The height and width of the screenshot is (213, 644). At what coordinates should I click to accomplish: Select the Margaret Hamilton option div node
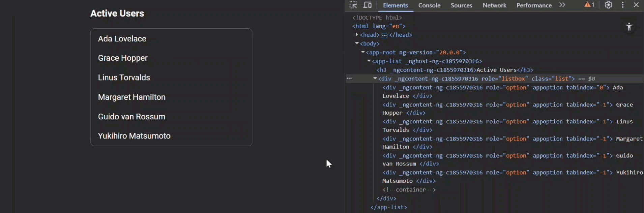pos(513,143)
